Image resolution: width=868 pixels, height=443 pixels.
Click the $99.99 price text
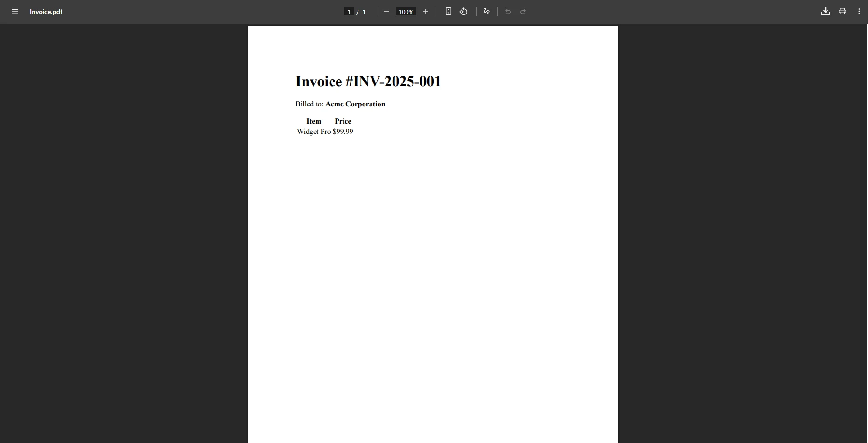(x=342, y=132)
